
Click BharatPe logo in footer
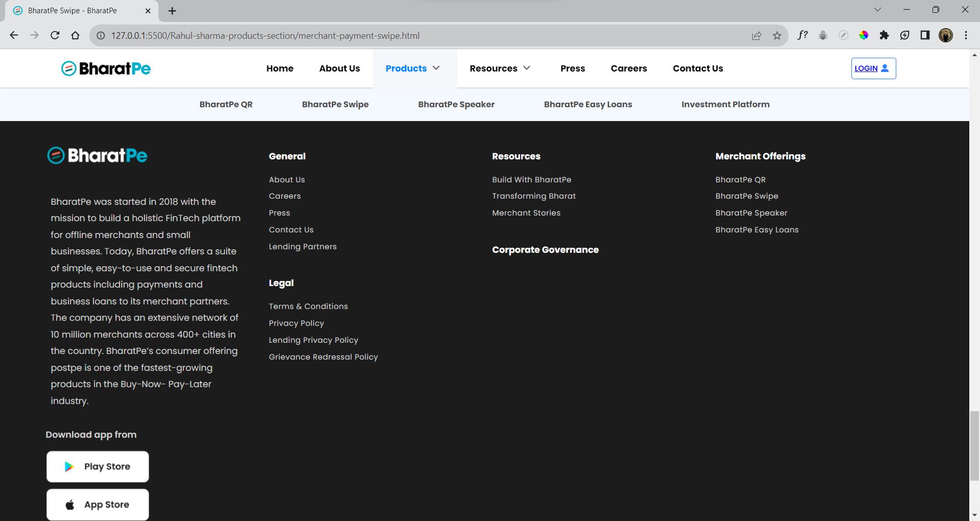(x=97, y=155)
